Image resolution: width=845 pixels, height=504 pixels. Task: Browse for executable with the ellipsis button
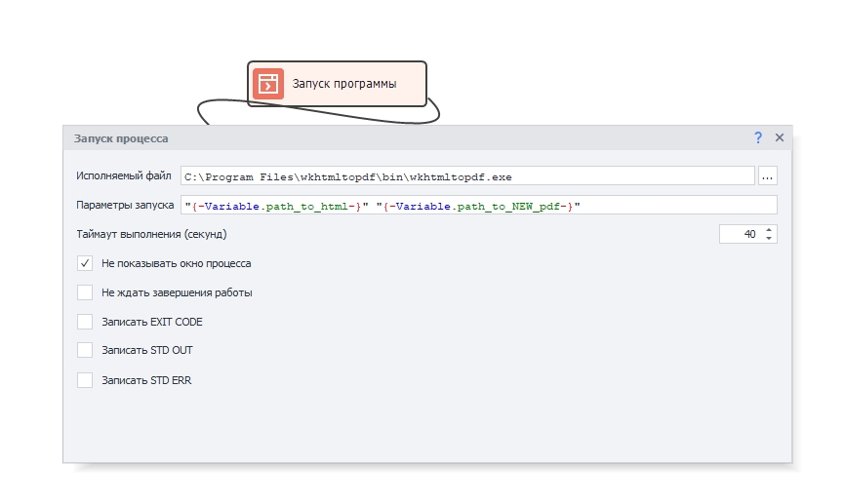tap(768, 176)
